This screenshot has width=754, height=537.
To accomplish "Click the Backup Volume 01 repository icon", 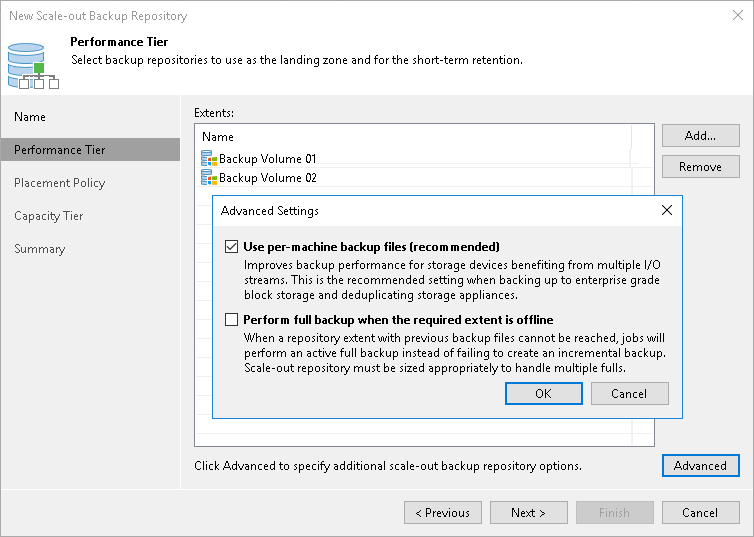I will coord(209,158).
